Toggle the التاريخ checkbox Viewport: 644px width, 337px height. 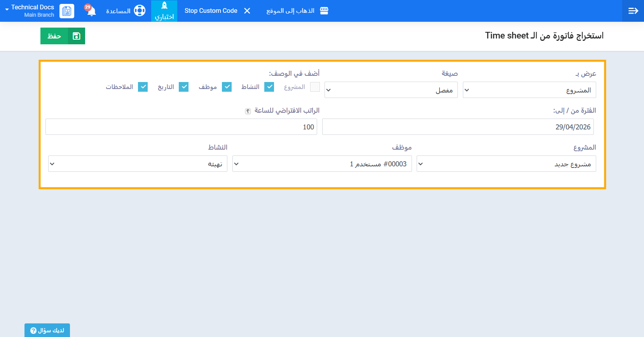pos(184,87)
